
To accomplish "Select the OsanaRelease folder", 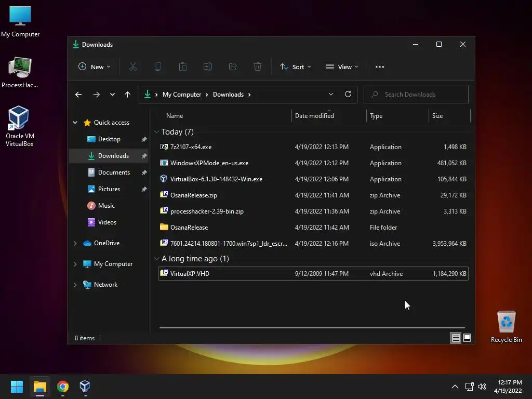I will pos(313,228).
